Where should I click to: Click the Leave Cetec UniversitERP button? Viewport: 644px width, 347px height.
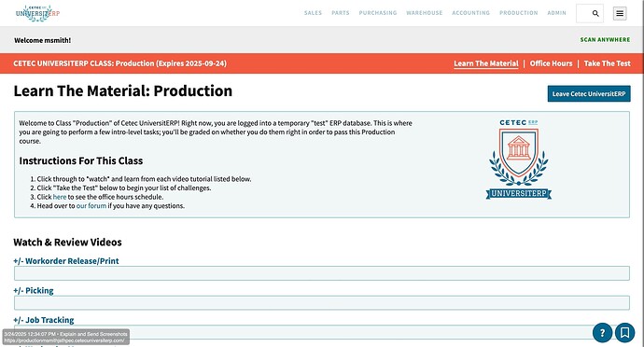[589, 93]
